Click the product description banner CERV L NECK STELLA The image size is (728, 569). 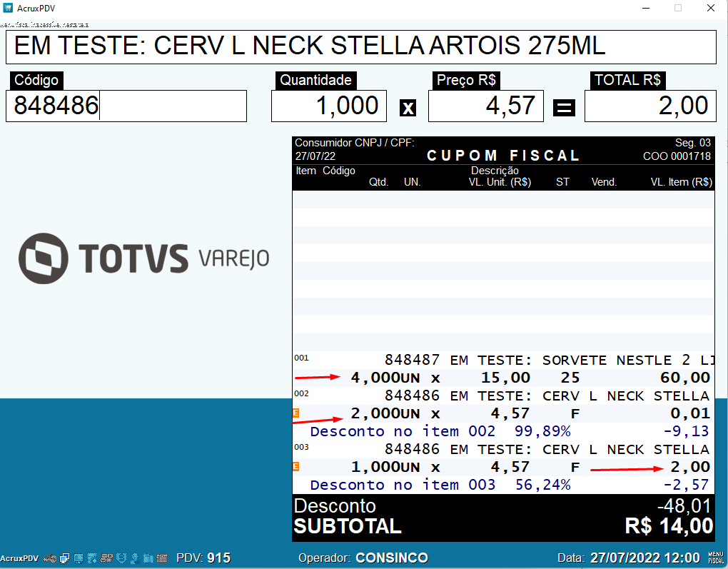coord(360,47)
